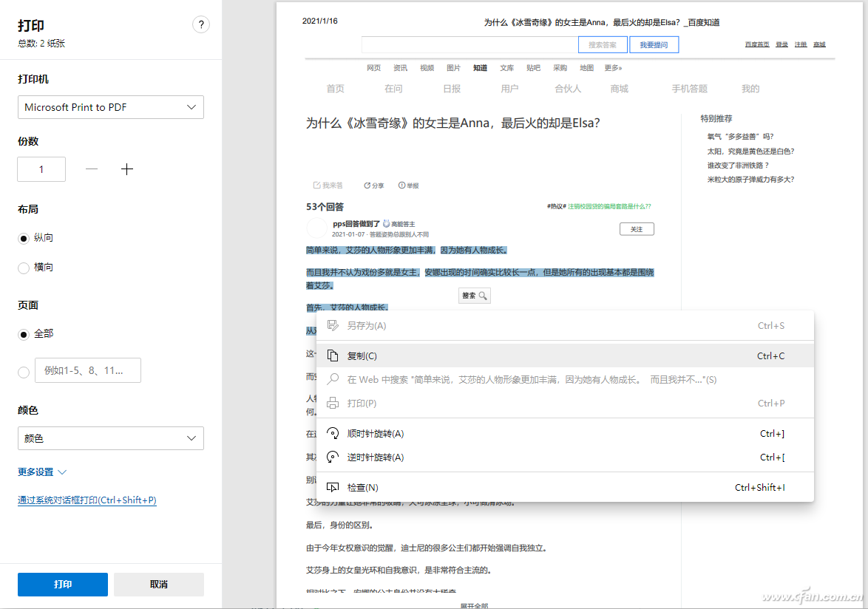This screenshot has height=609, width=868.
Task: Click the 搜索答案 button in preview
Action: pos(603,45)
